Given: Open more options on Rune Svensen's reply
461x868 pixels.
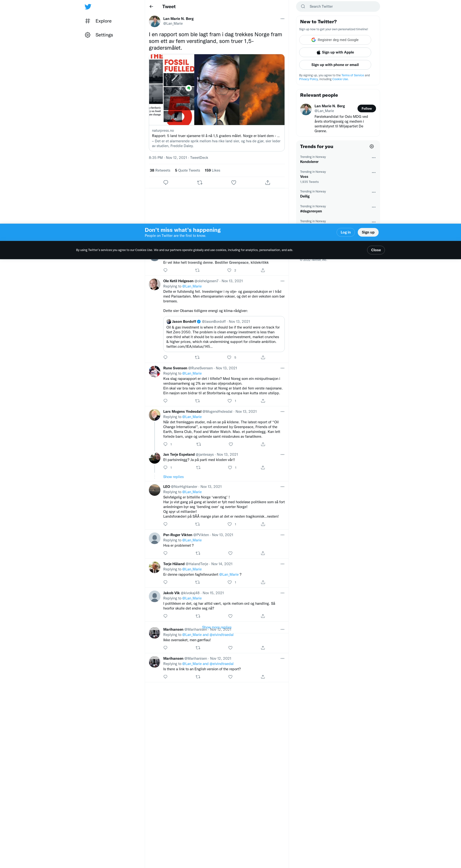Looking at the screenshot, I should 282,368.
